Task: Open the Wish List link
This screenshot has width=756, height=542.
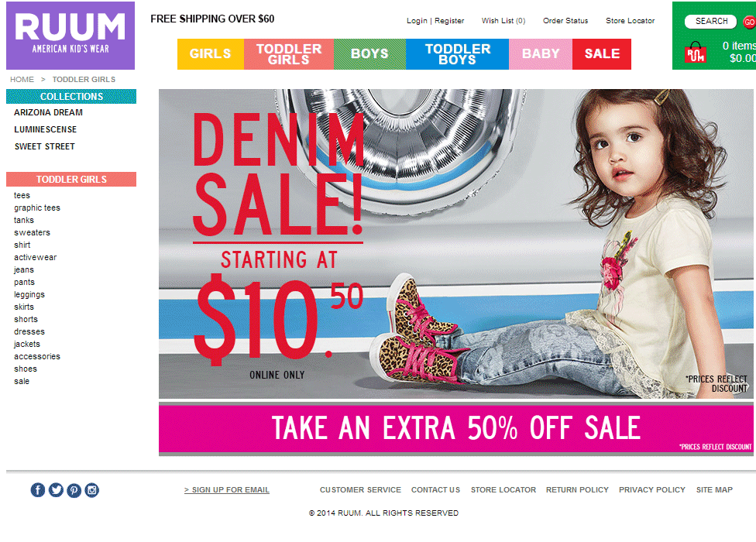Action: (x=503, y=21)
